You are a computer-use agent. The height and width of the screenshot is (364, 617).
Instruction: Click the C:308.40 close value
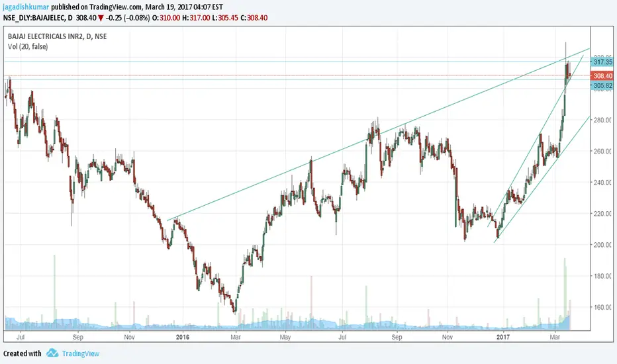(254, 18)
